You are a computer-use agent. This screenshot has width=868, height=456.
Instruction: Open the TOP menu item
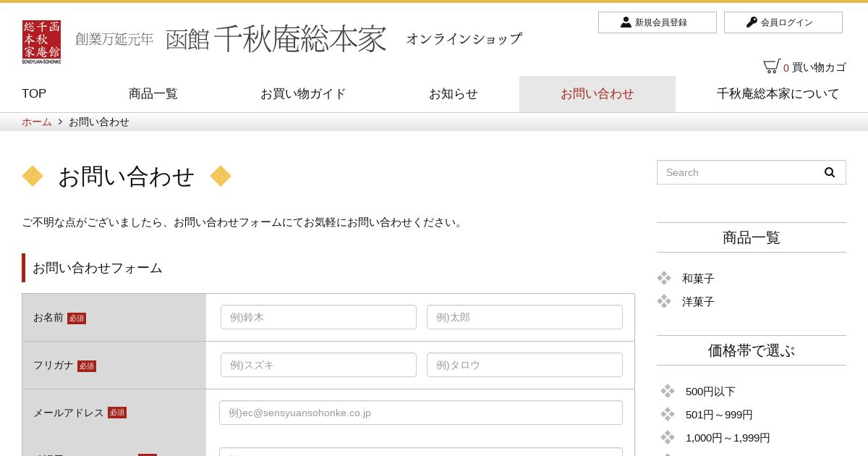[34, 93]
